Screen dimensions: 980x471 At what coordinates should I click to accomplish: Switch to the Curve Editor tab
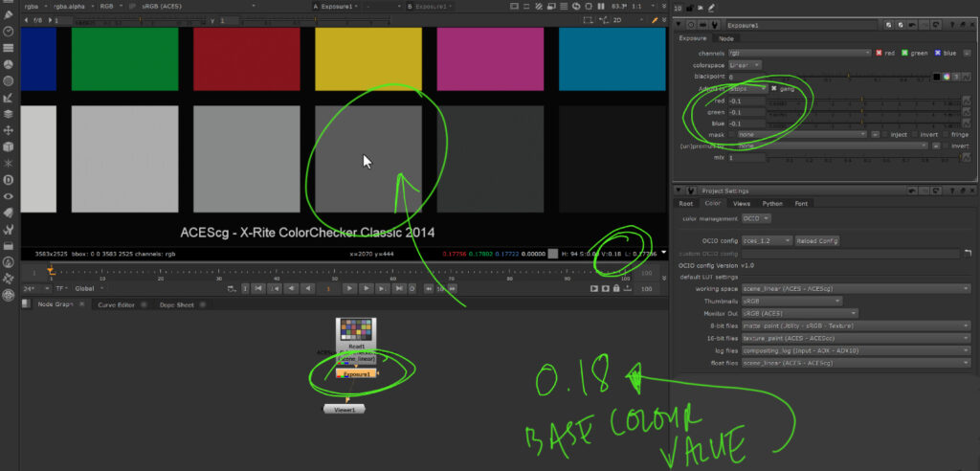pos(116,304)
